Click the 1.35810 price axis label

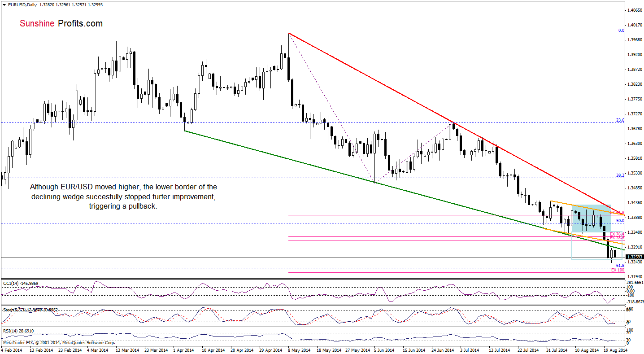click(x=635, y=158)
